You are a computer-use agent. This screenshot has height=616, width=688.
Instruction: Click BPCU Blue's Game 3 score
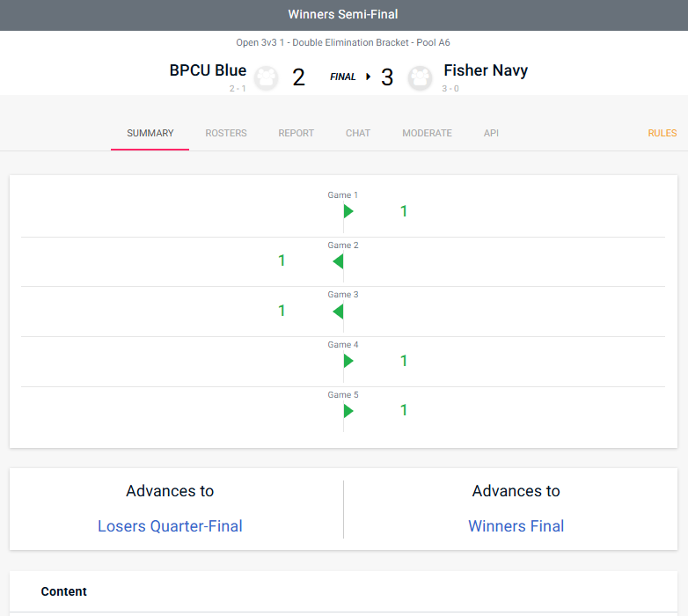pyautogui.click(x=282, y=311)
